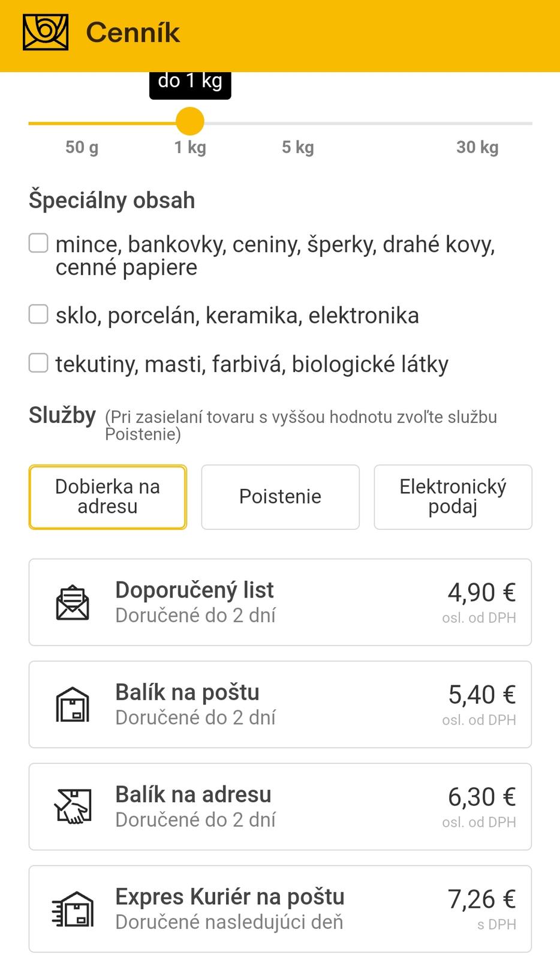Click the Doporučený list envelope icon
Viewport: 560px width, 960px height.
coord(73,603)
